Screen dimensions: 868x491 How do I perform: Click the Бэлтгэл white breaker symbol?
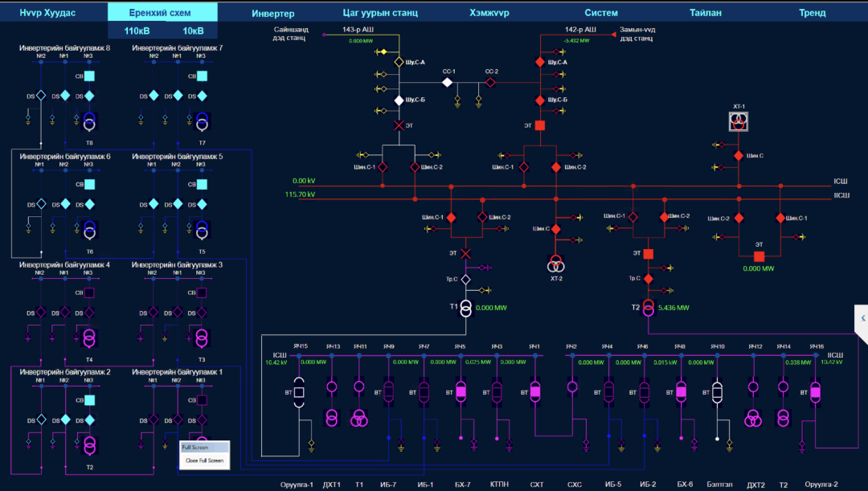click(716, 392)
